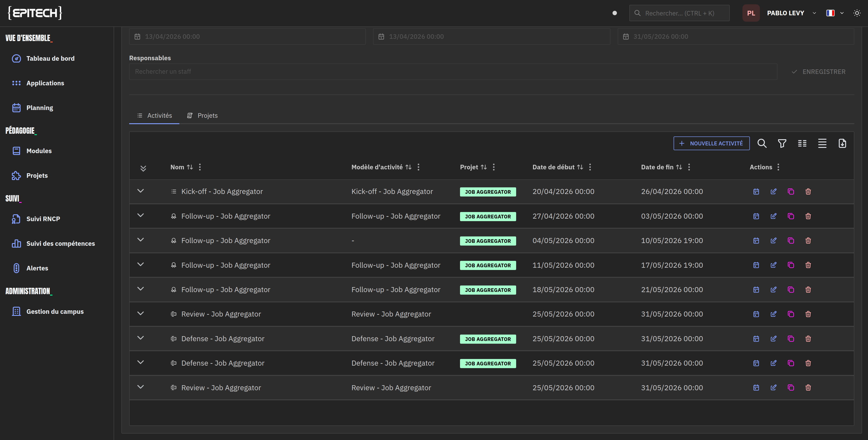The width and height of the screenshot is (868, 440).
Task: Open Actions column options menu
Action: (x=778, y=167)
